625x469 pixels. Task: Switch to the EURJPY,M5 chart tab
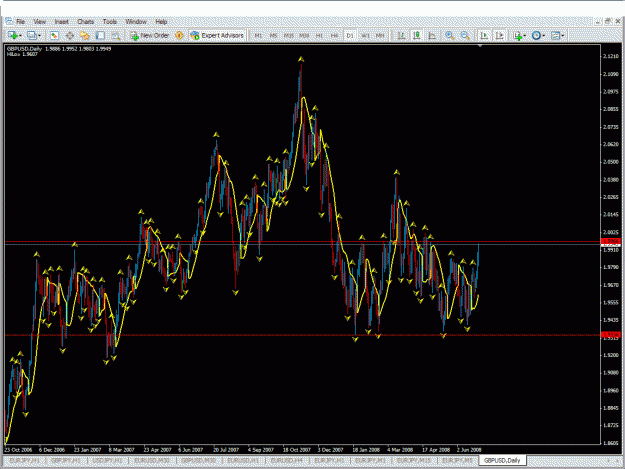(x=457, y=461)
